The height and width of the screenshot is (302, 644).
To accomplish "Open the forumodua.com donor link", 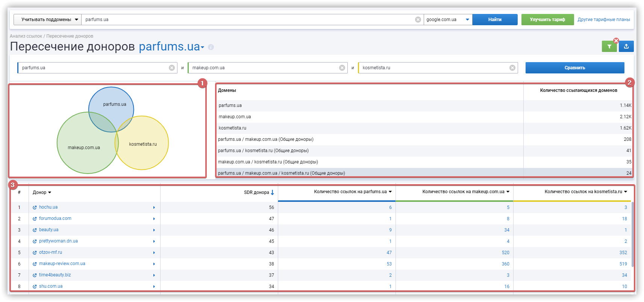I will [x=55, y=218].
